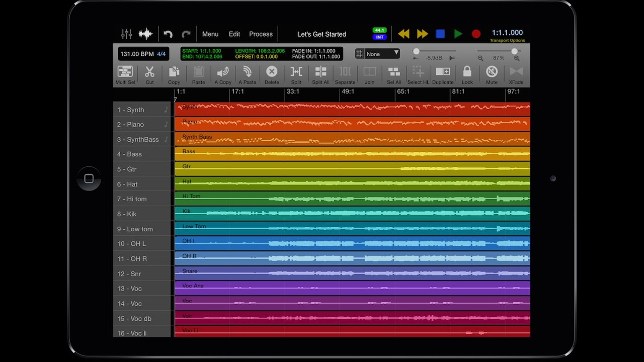This screenshot has height=362, width=644.
Task: Open Transport Options
Action: [x=507, y=39]
